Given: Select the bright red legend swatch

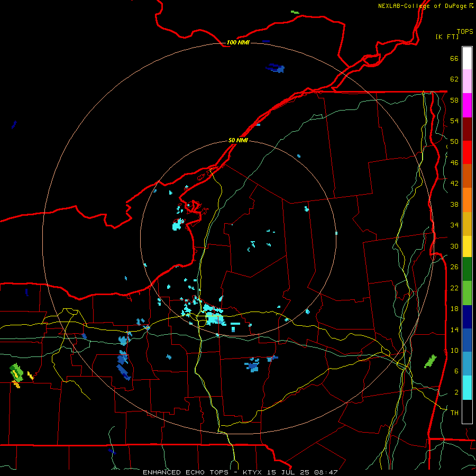Looking at the screenshot, I should pyautogui.click(x=467, y=152).
